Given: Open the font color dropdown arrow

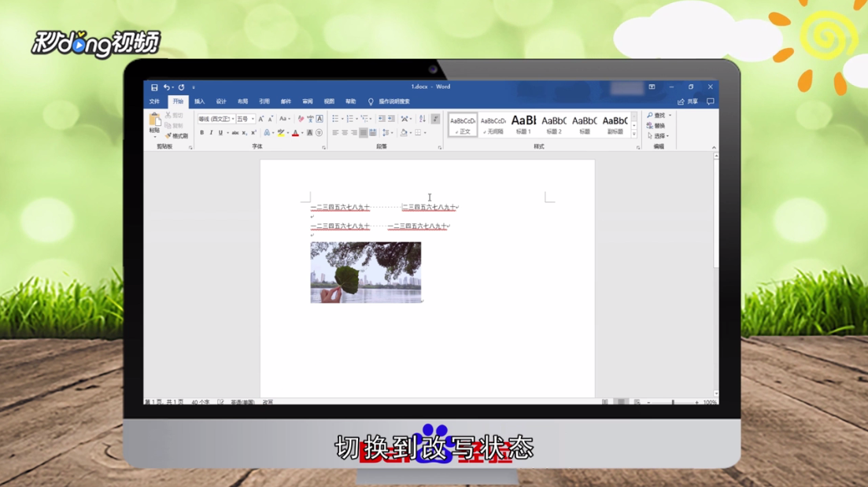Looking at the screenshot, I should click(x=301, y=133).
